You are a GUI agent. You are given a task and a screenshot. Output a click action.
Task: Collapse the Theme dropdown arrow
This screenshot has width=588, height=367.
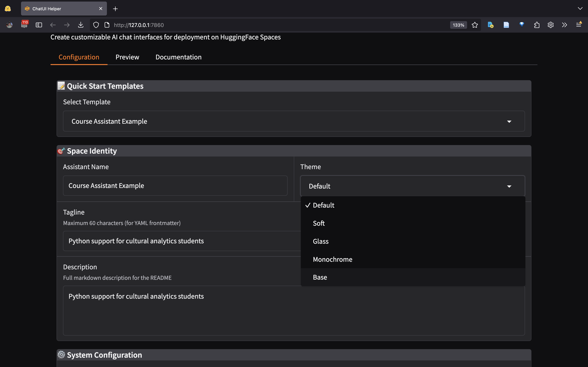point(509,186)
